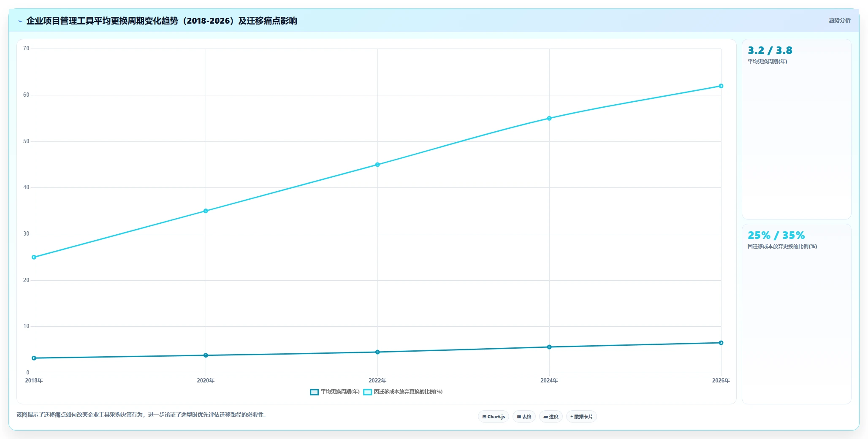Select the 2024年 point on the 因迁移成本放弃更换的比例 line
868x439 pixels.
point(549,118)
